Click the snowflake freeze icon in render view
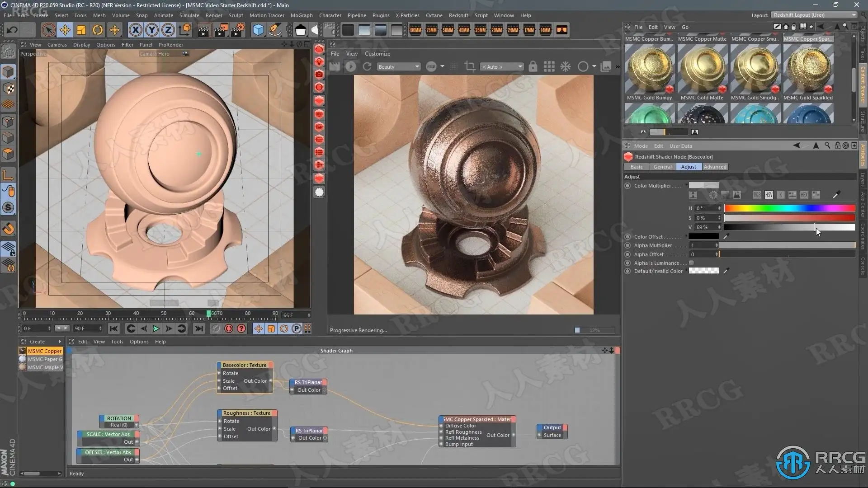 pyautogui.click(x=566, y=67)
